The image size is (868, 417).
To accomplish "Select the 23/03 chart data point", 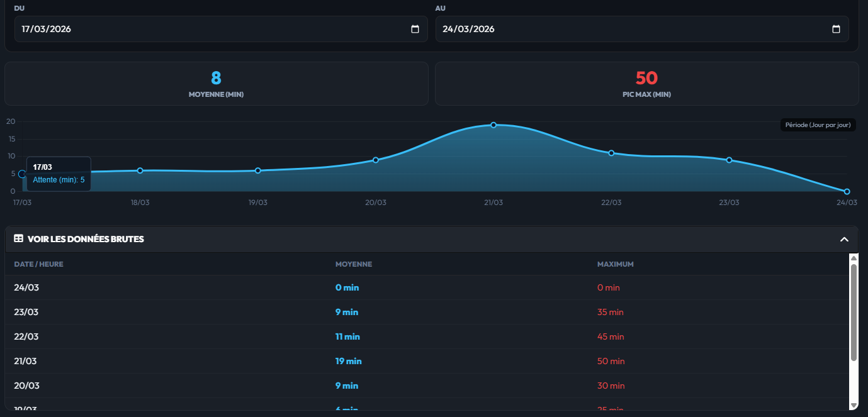I will pos(729,160).
